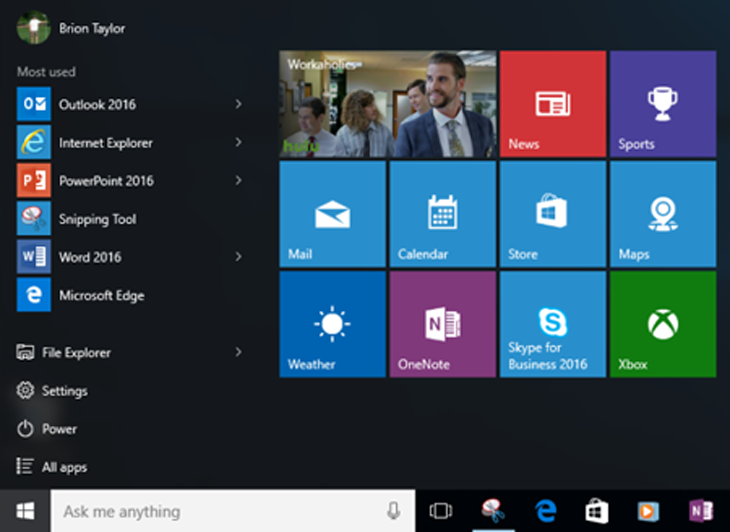This screenshot has width=730, height=532.
Task: Open the Maps tile
Action: click(x=663, y=214)
